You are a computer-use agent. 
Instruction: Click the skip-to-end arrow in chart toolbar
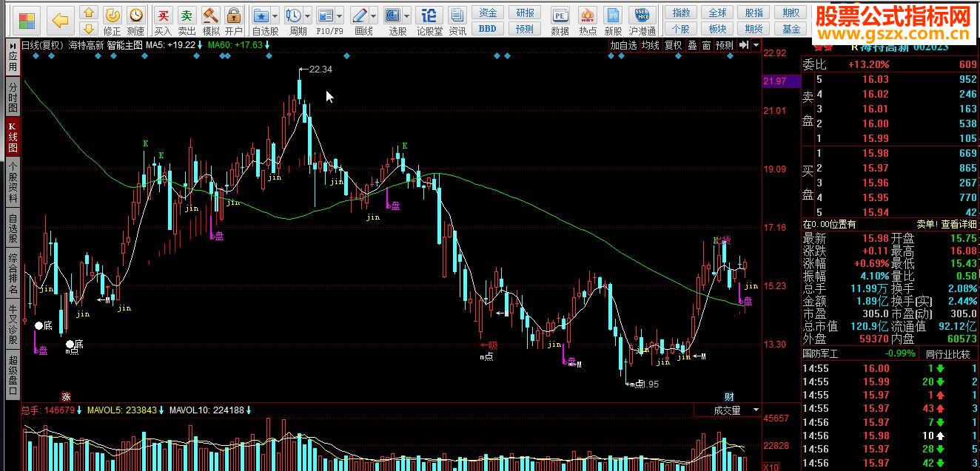(x=744, y=45)
